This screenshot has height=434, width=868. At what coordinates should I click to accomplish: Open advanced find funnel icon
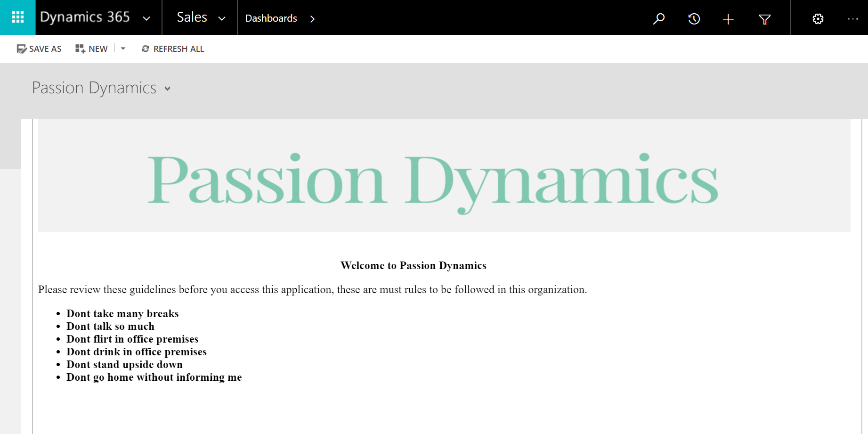point(764,19)
